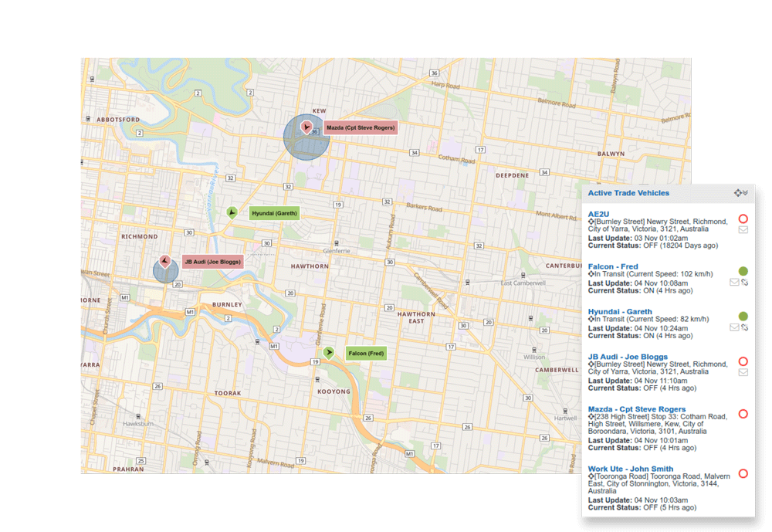Click the Mazda red map marker pin
This screenshot has width=772, height=532.
306,128
